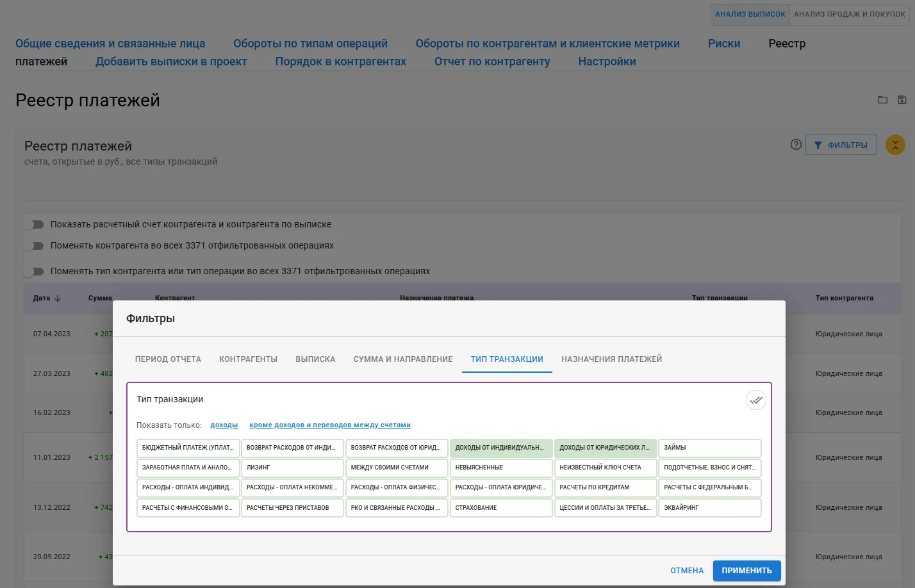This screenshot has width=915, height=588.
Task: Open the folder icon near page title
Action: [x=882, y=100]
